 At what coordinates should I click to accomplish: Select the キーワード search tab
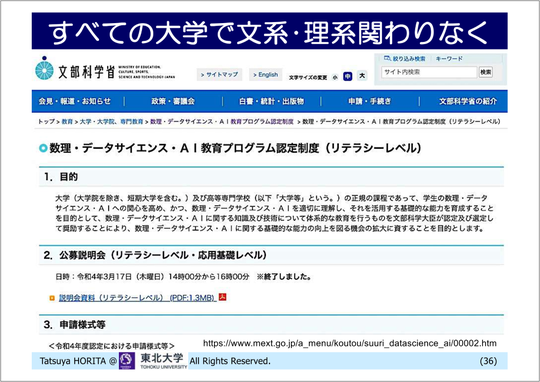pos(449,59)
